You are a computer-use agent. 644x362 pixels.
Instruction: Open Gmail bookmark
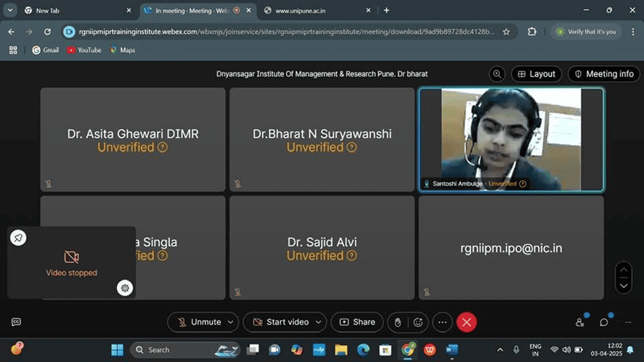45,50
